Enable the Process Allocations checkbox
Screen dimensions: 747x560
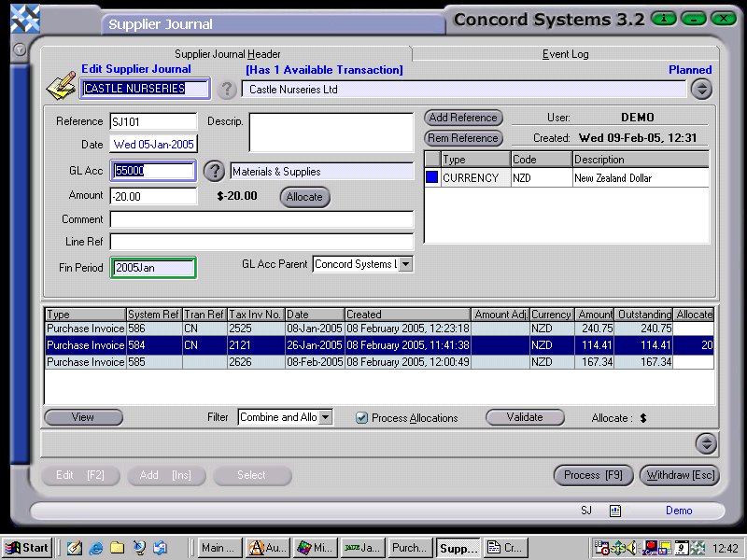[362, 417]
